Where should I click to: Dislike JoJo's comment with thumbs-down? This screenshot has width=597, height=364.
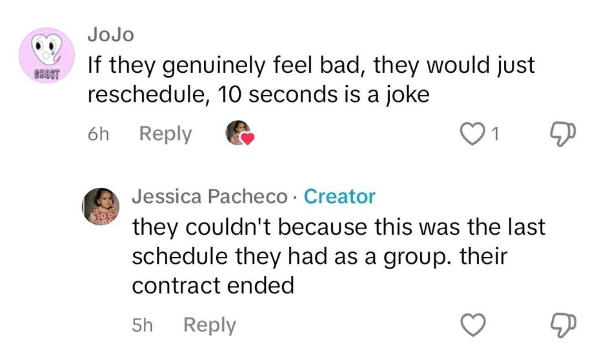pos(560,134)
